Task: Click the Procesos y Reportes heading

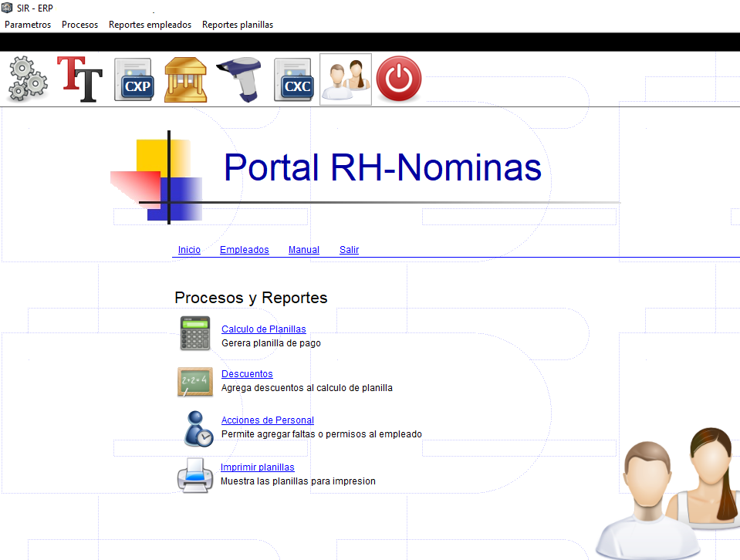Action: (x=251, y=298)
